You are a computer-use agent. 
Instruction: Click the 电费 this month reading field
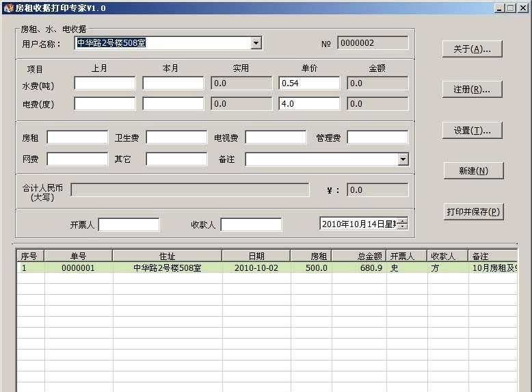coord(173,104)
